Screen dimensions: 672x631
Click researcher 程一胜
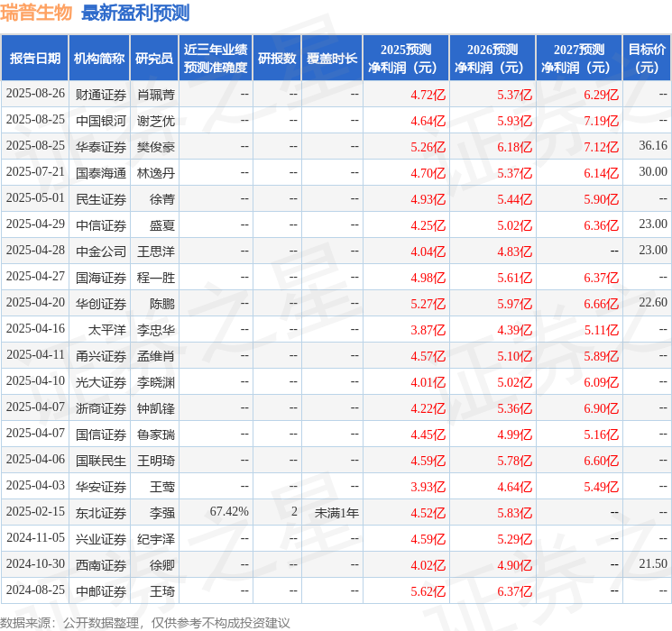pyautogui.click(x=156, y=278)
